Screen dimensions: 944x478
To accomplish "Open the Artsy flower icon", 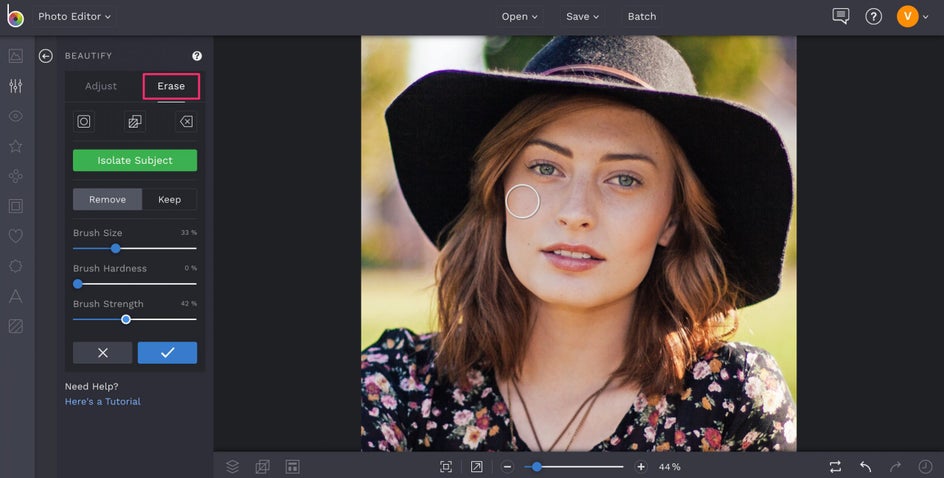I will (x=16, y=176).
